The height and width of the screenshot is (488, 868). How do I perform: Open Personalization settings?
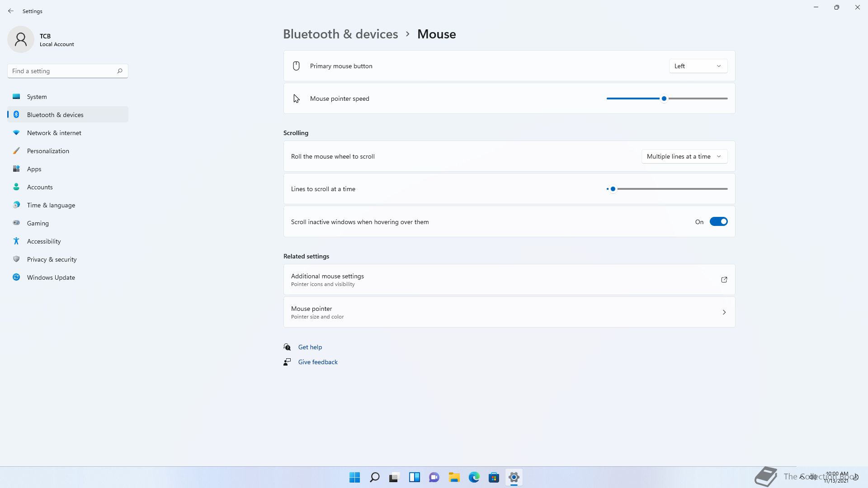68,150
